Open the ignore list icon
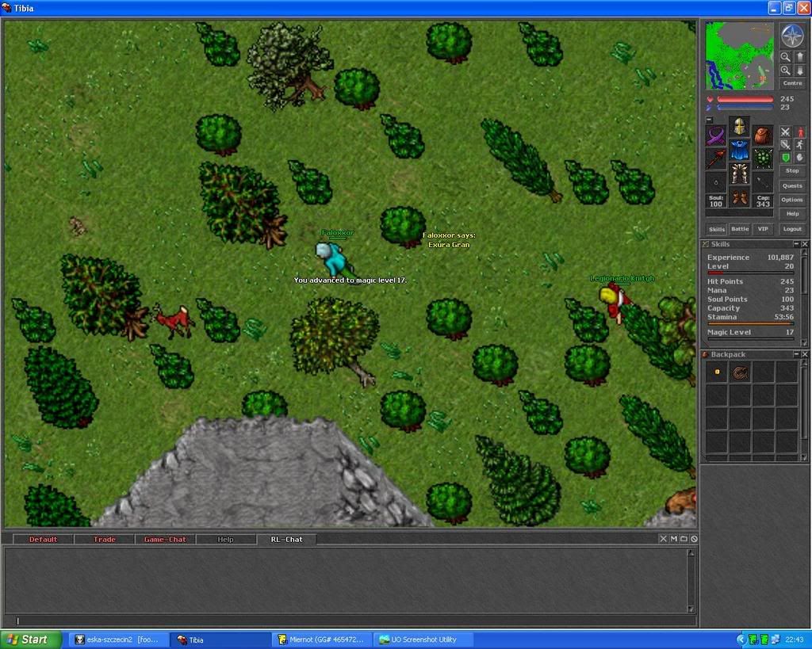Image resolution: width=812 pixels, height=649 pixels. [x=694, y=539]
